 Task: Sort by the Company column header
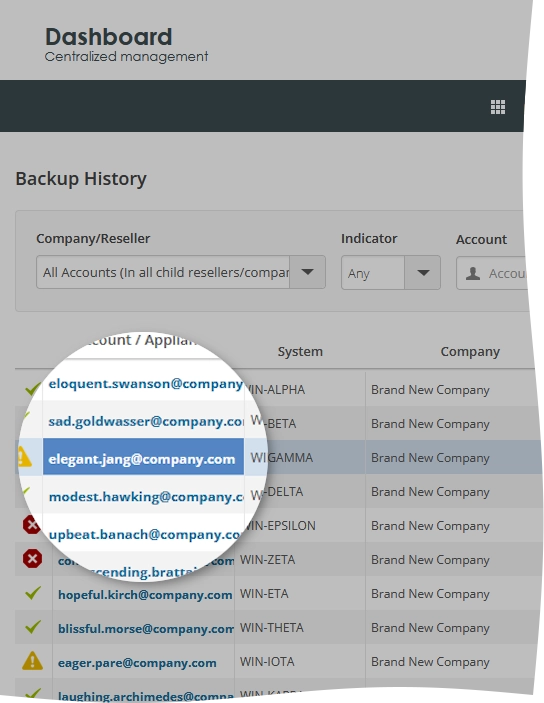coord(470,352)
